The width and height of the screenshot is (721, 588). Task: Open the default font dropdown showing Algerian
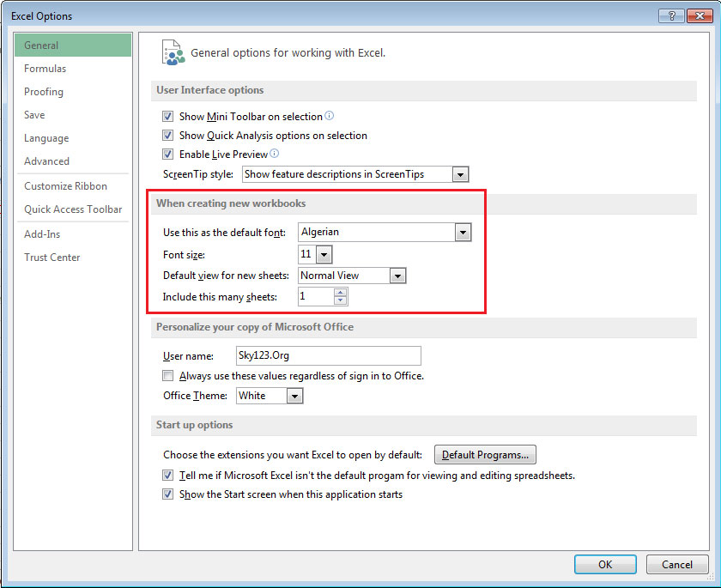point(463,232)
